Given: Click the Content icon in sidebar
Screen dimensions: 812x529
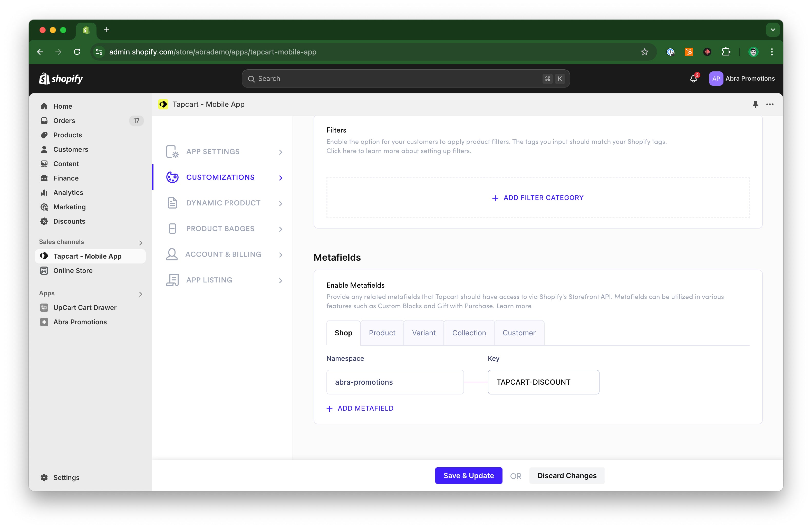Looking at the screenshot, I should [x=44, y=164].
